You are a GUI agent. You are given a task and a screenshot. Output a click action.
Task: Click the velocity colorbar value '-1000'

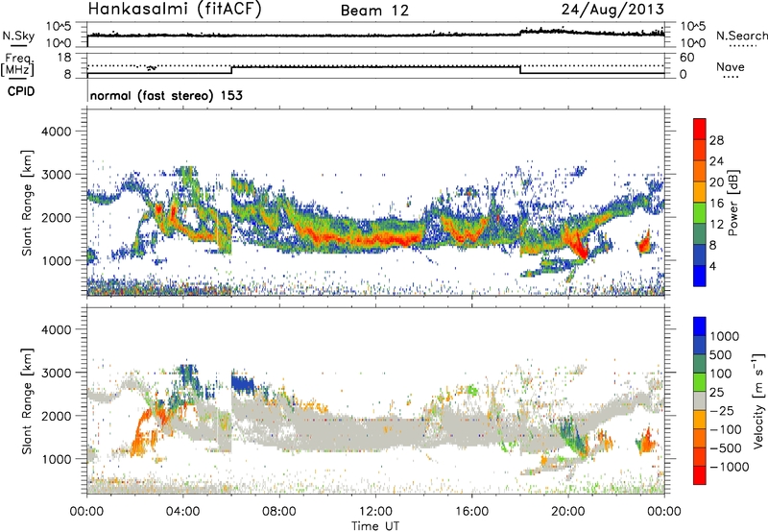[x=730, y=467]
